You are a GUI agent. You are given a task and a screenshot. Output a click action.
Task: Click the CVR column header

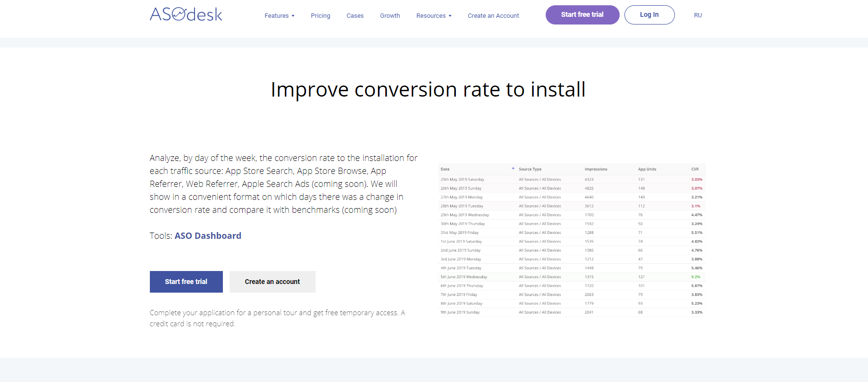[695, 169]
